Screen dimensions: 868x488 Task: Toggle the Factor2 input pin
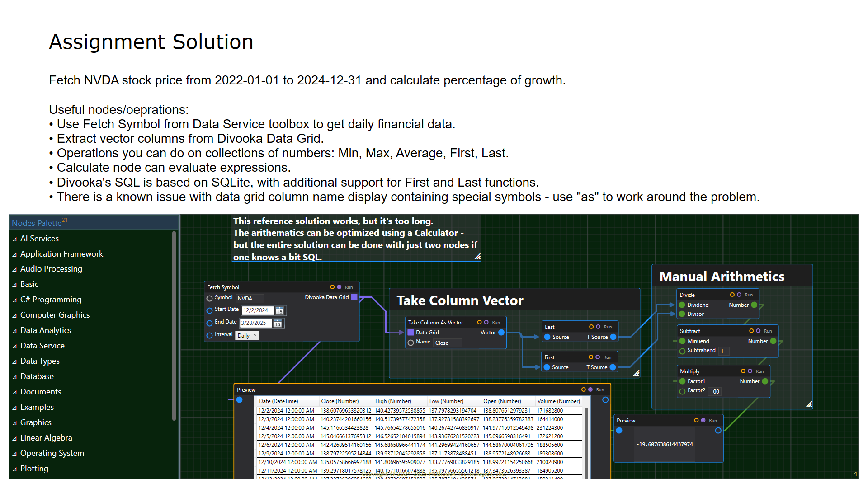683,391
